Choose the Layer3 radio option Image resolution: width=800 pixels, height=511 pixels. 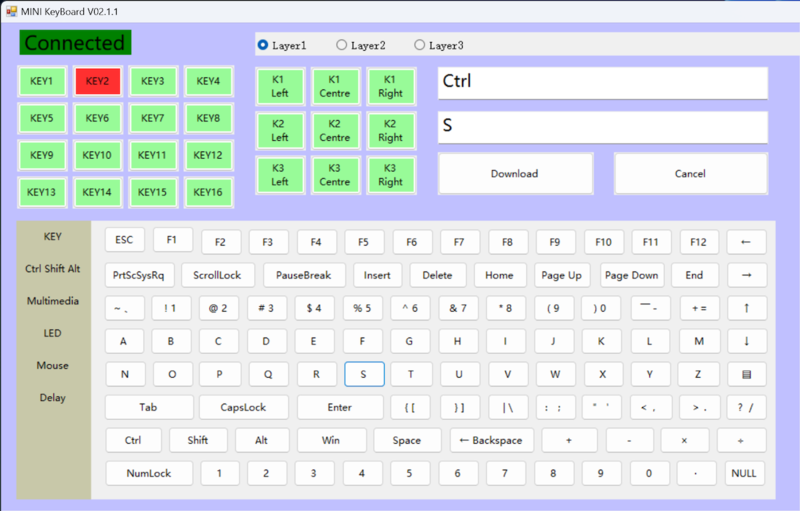pyautogui.click(x=420, y=45)
